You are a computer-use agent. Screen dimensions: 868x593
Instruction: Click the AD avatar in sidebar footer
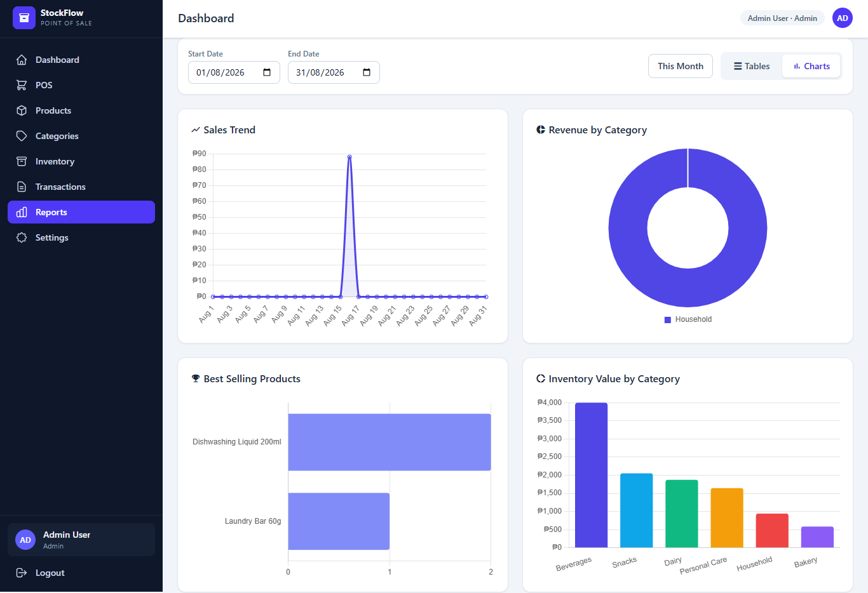tap(25, 540)
